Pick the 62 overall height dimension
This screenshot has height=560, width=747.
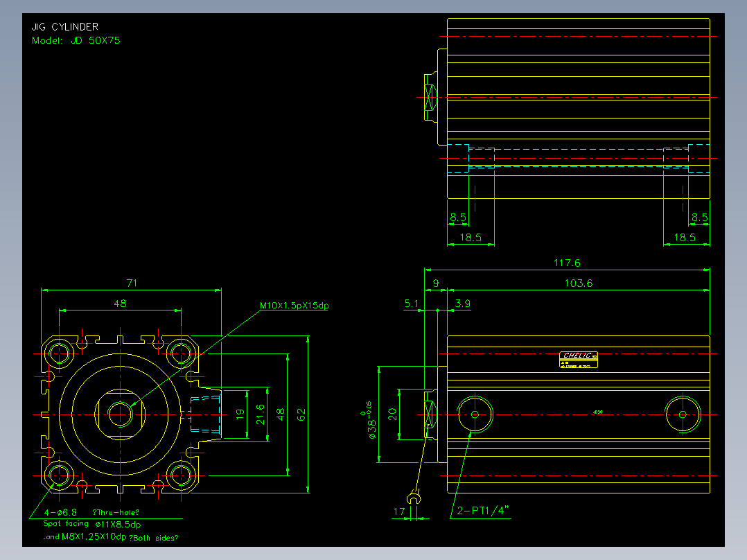301,414
